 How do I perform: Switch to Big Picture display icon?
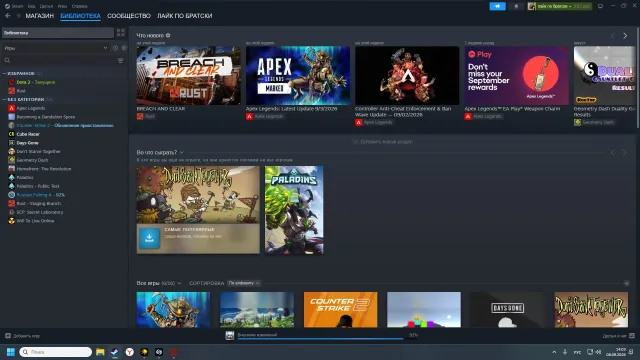pyautogui.click(x=600, y=6)
